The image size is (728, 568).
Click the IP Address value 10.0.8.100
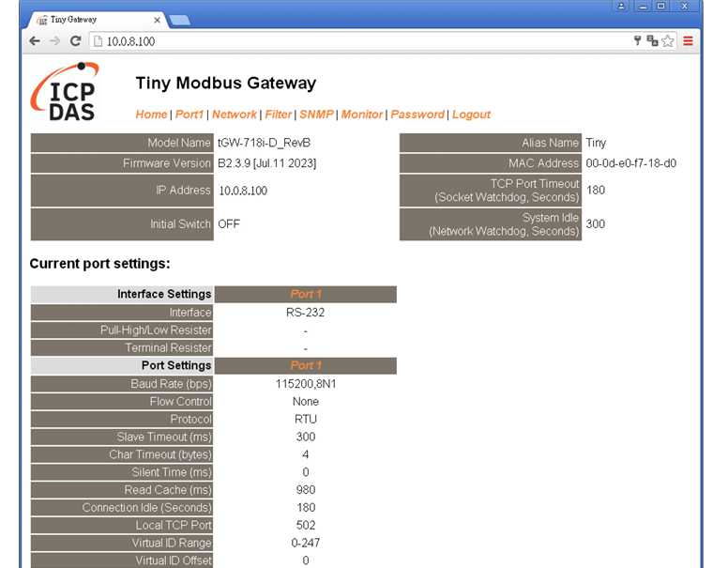pyautogui.click(x=243, y=191)
